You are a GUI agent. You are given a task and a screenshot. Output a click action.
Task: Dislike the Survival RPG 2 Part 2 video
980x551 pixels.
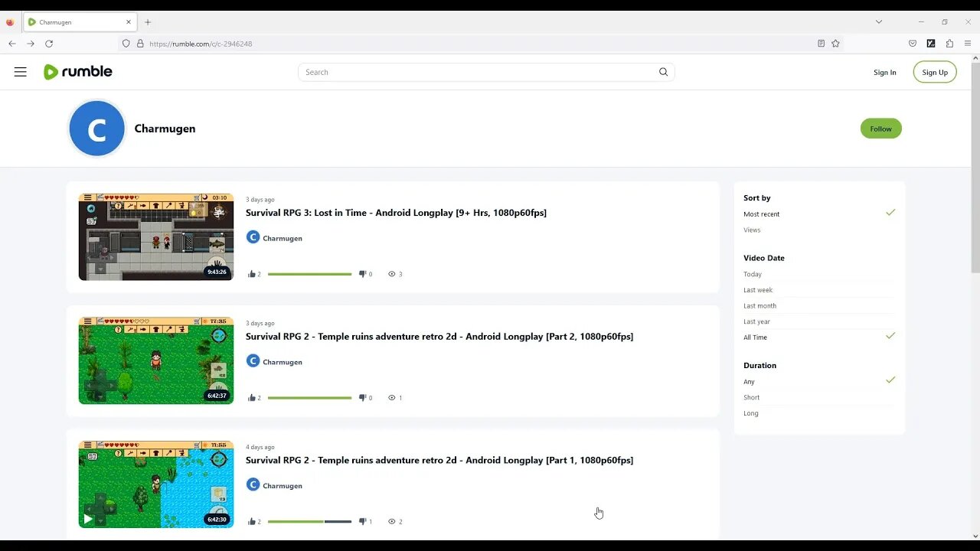click(363, 398)
